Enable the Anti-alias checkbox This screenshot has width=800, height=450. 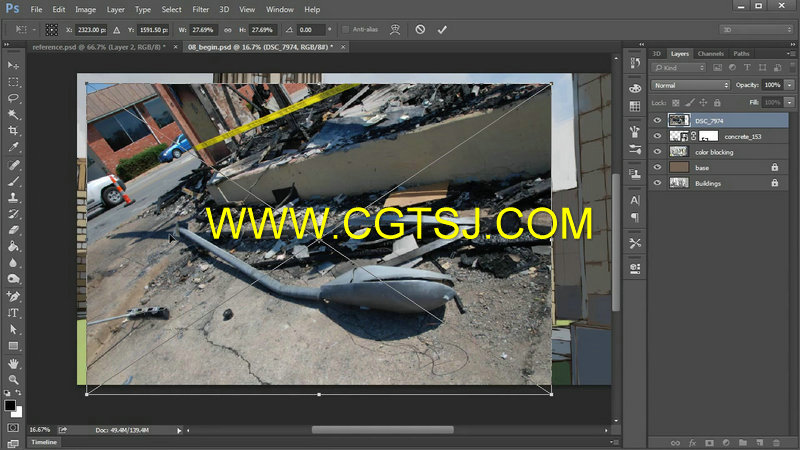click(346, 30)
